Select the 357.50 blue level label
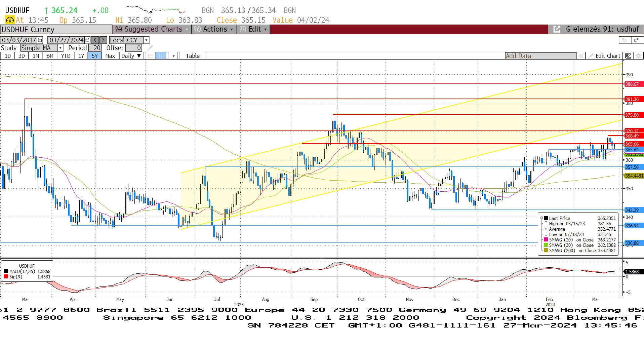 point(633,167)
